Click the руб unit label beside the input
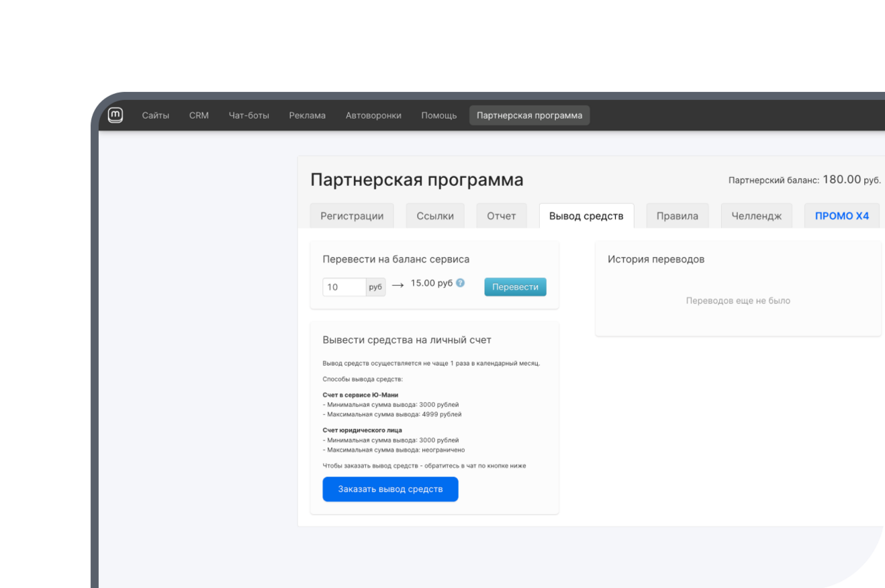 click(x=375, y=287)
